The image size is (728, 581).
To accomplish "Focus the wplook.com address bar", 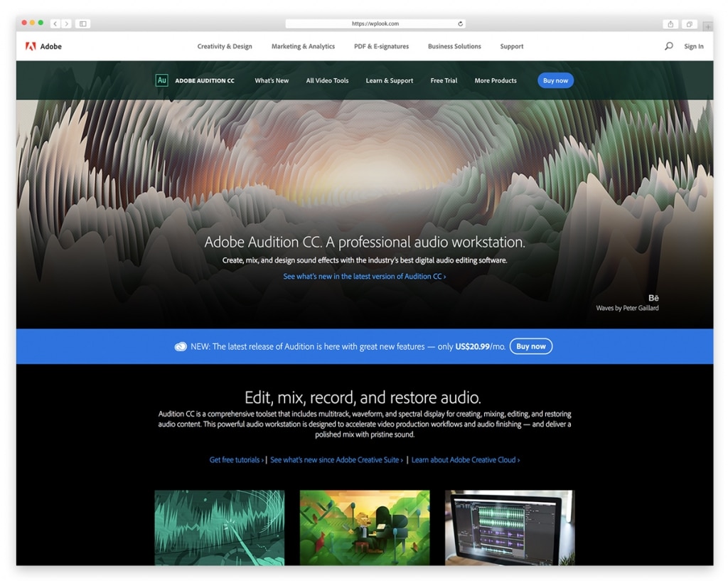I will click(375, 23).
